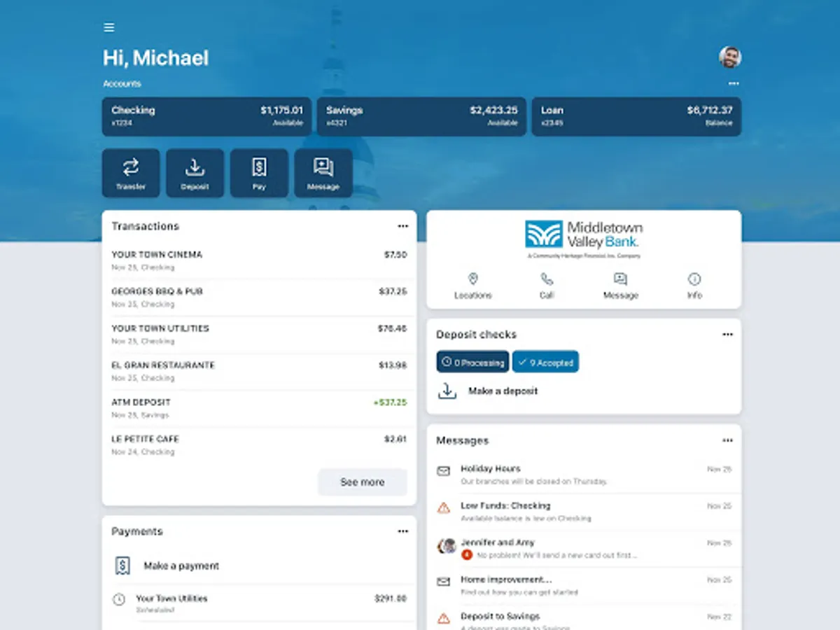Open the Savings account card
This screenshot has height=630, width=840.
point(421,116)
